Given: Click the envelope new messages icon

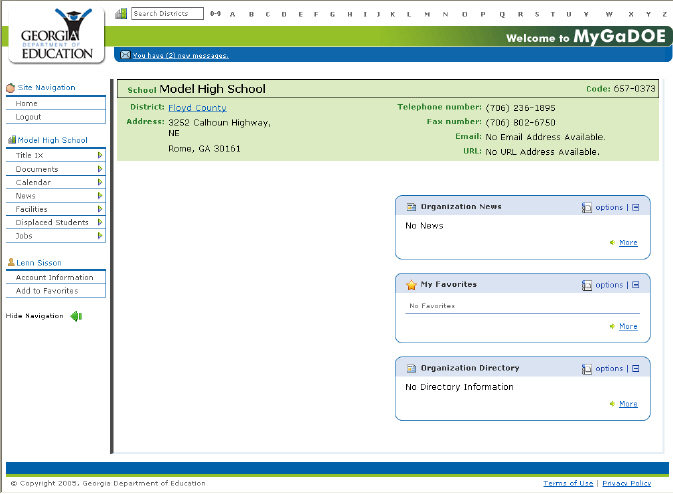Looking at the screenshot, I should (125, 55).
